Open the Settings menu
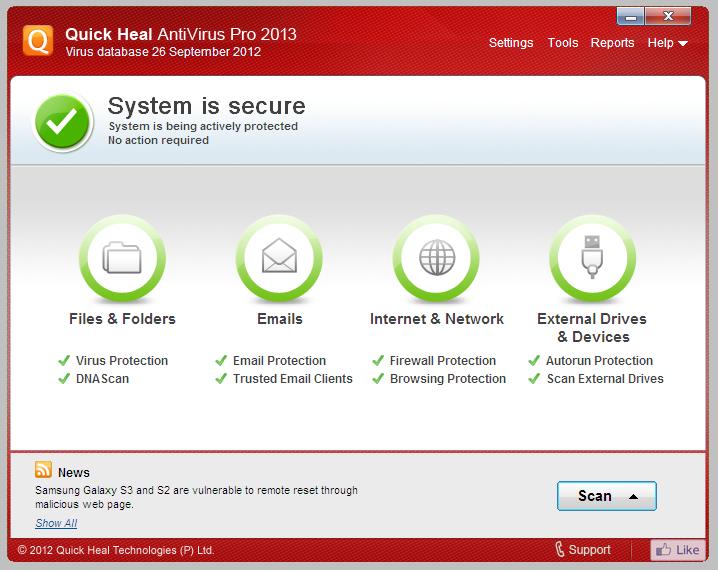The width and height of the screenshot is (718, 570). 511,43
